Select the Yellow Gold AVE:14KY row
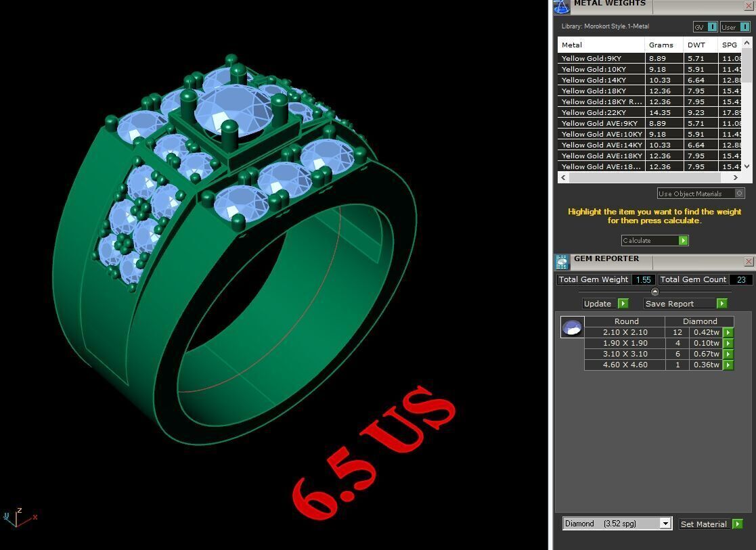 click(x=650, y=145)
